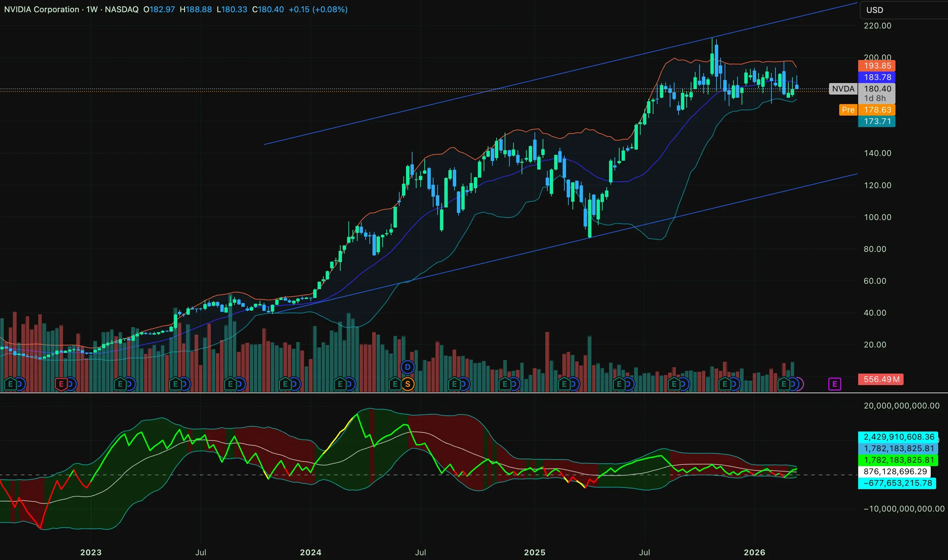The height and width of the screenshot is (560, 948).
Task: Open the orange stock split S icon
Action: click(407, 384)
